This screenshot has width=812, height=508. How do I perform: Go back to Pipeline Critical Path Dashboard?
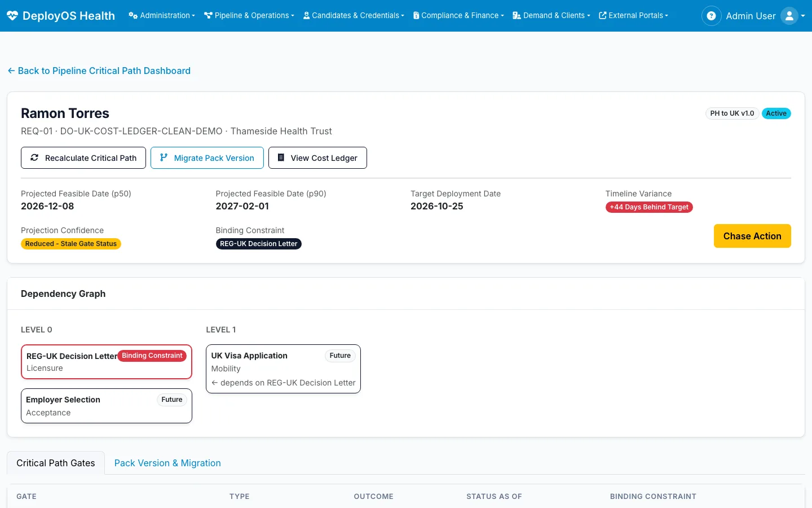99,71
